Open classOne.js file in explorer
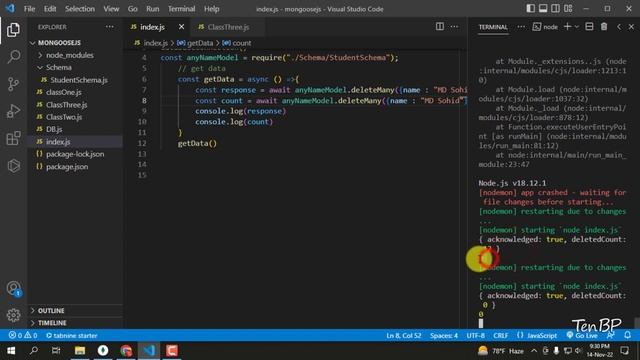The image size is (640, 360). click(x=64, y=92)
